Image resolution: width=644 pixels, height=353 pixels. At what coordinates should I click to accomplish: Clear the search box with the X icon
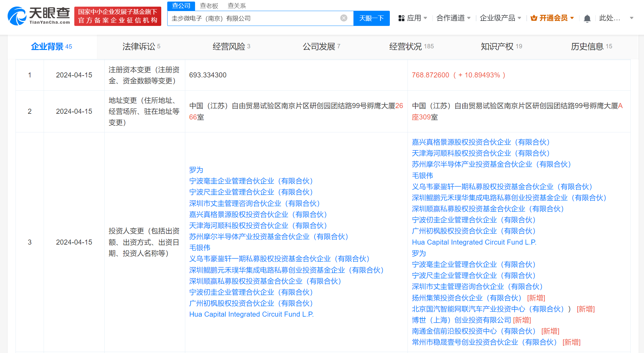coord(344,18)
